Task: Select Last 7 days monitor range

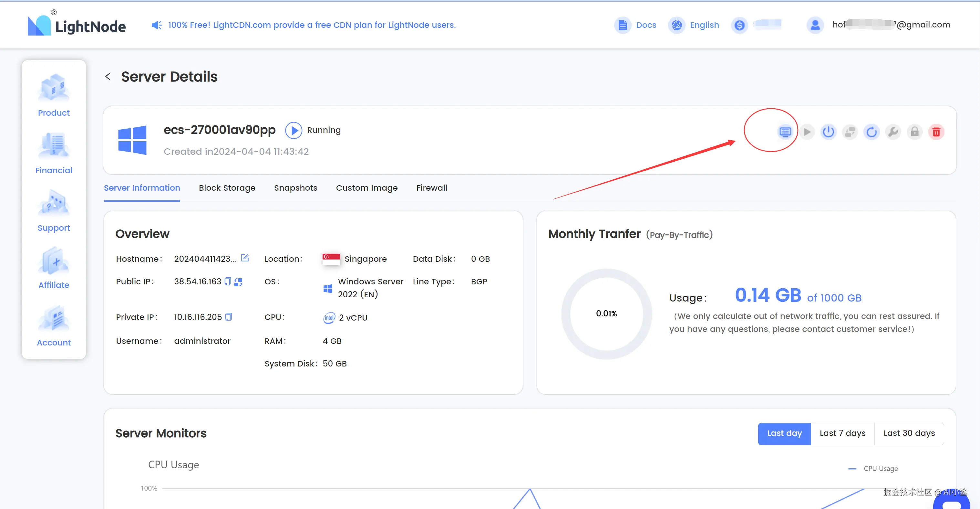Action: pos(842,433)
